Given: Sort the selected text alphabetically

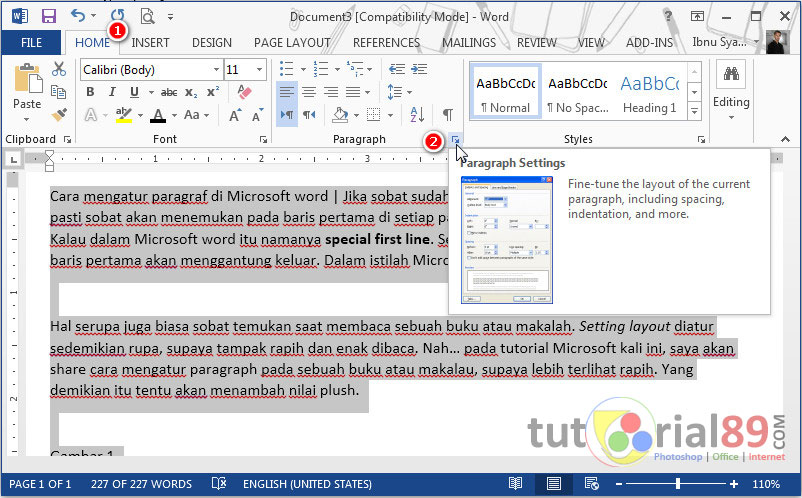Looking at the screenshot, I should click(417, 115).
